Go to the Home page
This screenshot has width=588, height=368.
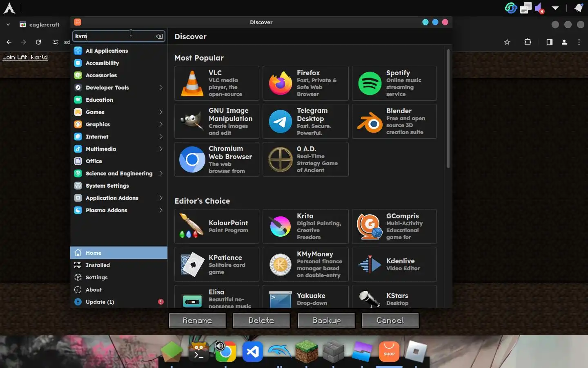click(x=119, y=253)
